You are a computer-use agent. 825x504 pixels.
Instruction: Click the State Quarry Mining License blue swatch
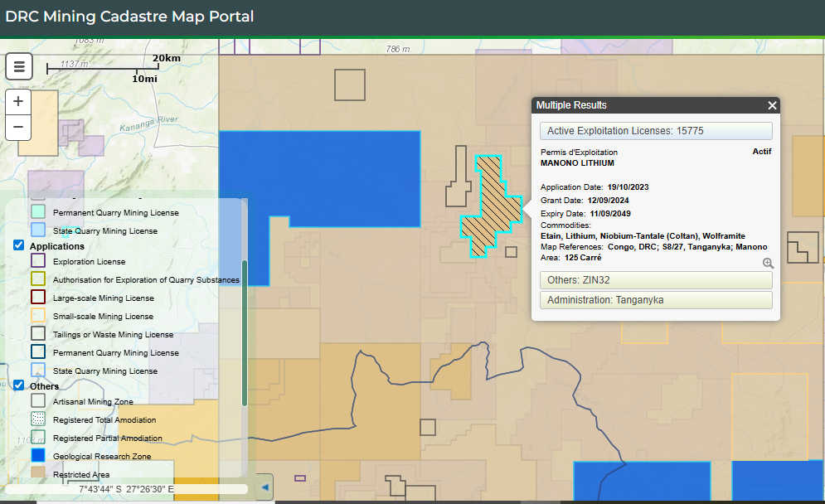pos(38,230)
